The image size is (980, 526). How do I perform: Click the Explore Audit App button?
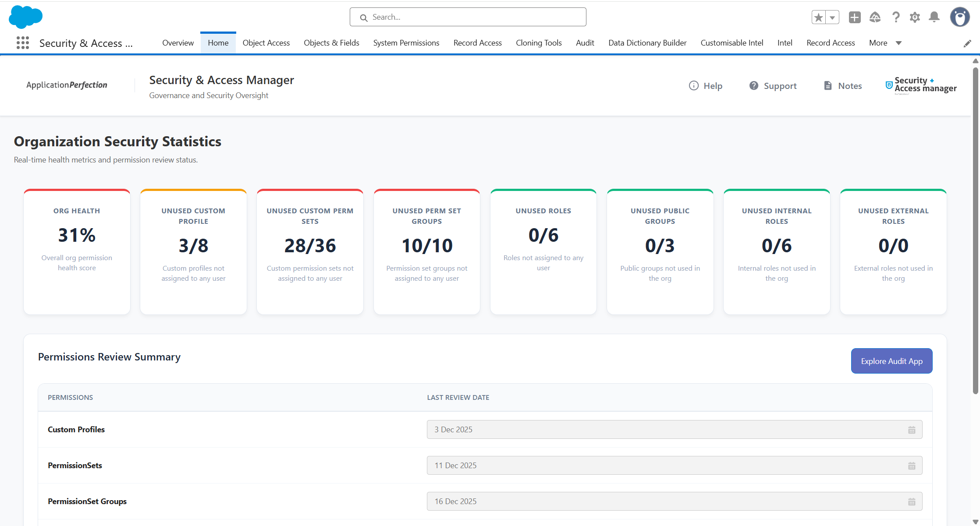coord(891,361)
